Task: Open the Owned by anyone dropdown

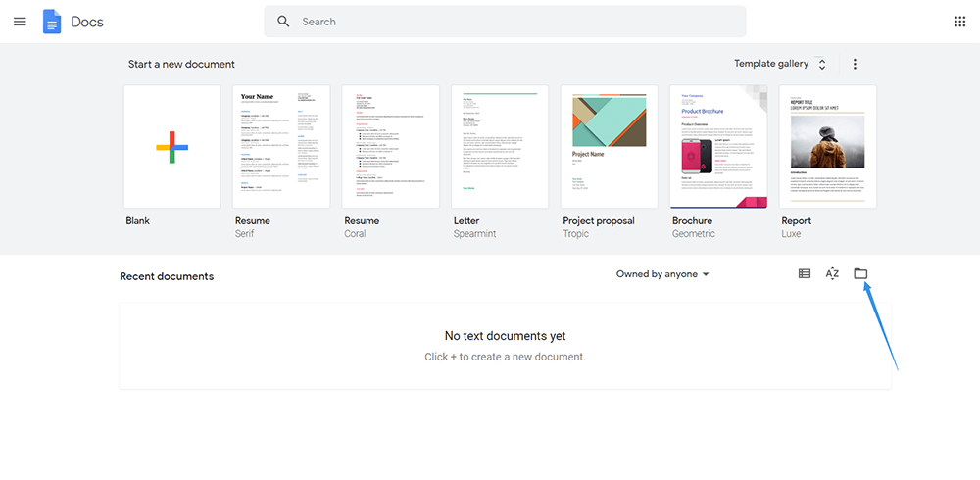Action: coord(662,274)
